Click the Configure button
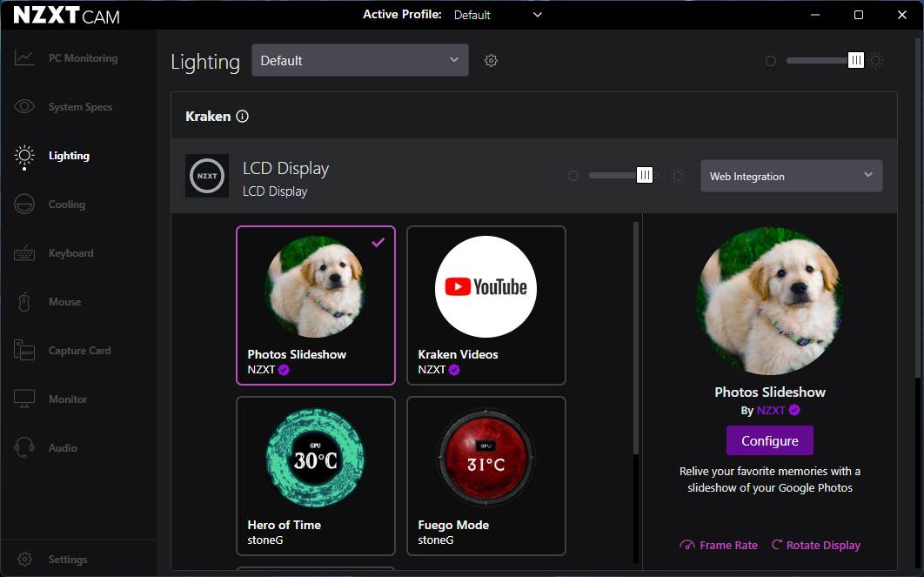The height and width of the screenshot is (577, 924). click(x=770, y=440)
